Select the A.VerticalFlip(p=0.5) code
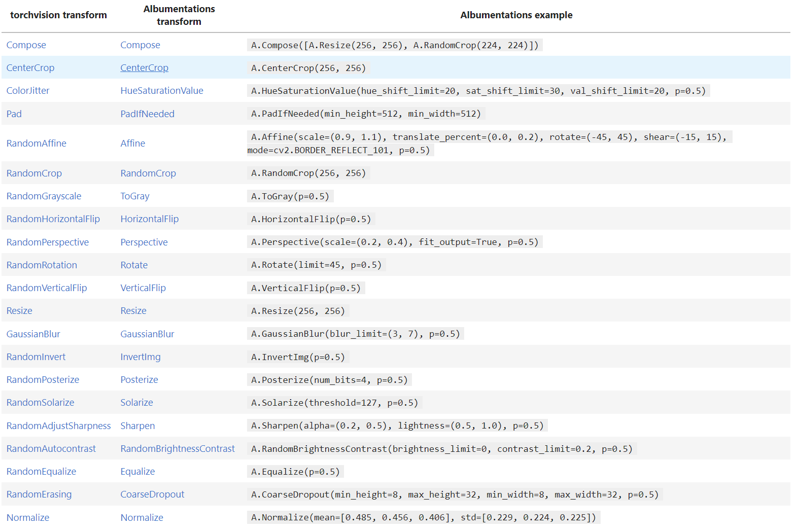 point(306,288)
